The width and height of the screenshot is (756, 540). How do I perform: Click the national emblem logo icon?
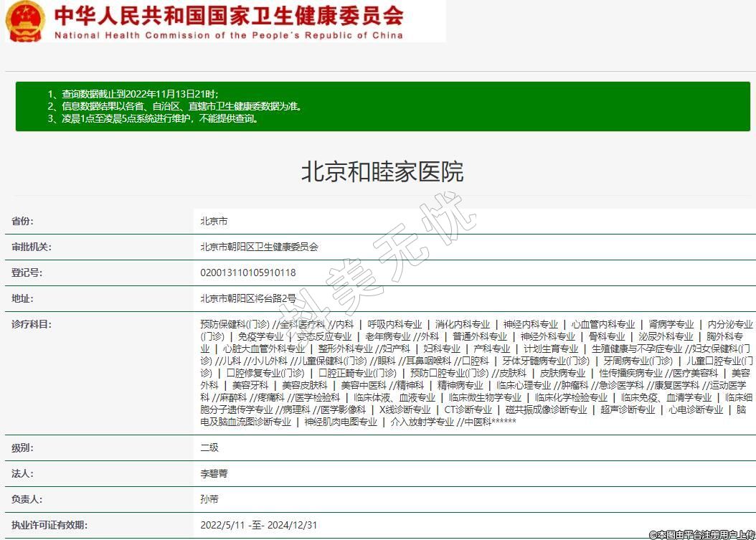coord(26,21)
